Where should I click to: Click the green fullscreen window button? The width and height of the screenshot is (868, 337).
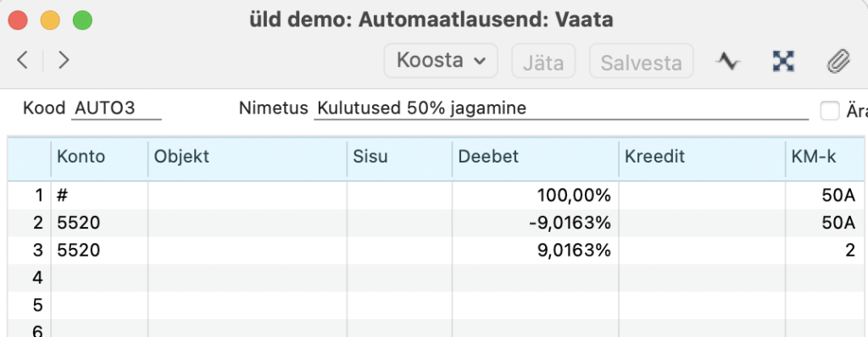(83, 20)
